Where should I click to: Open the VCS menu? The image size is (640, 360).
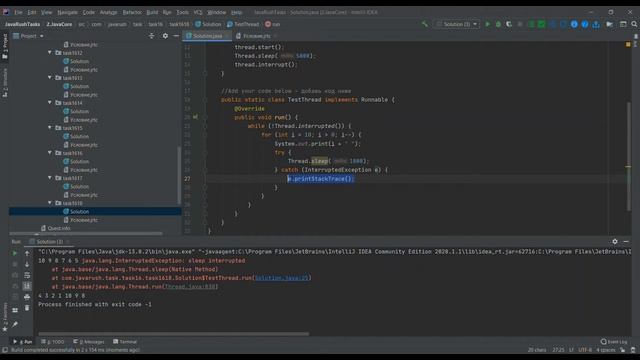click(x=198, y=12)
